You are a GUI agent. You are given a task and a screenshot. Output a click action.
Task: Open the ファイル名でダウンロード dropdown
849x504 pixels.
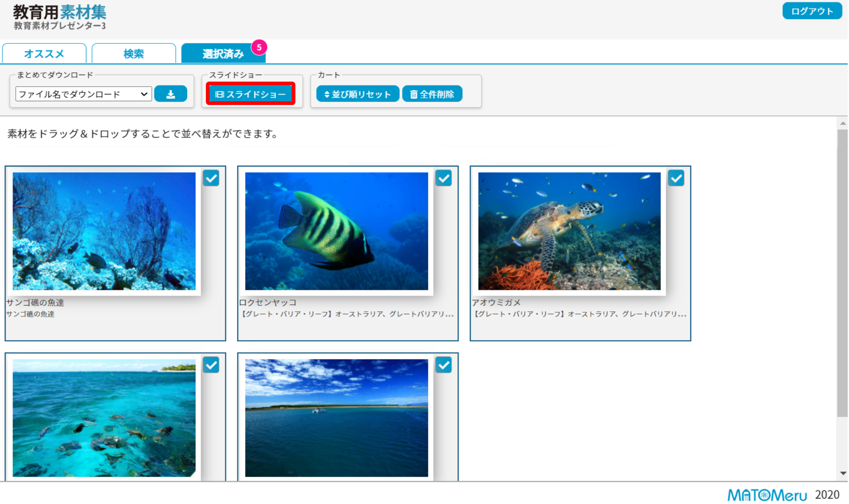[84, 94]
